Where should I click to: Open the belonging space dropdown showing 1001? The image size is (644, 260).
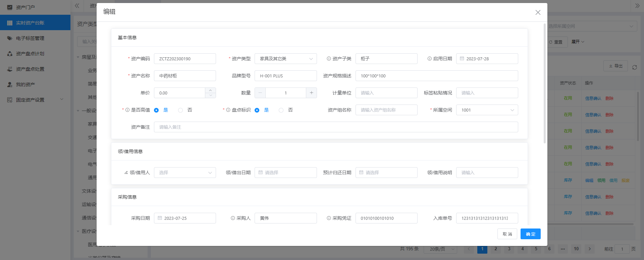coord(487,110)
